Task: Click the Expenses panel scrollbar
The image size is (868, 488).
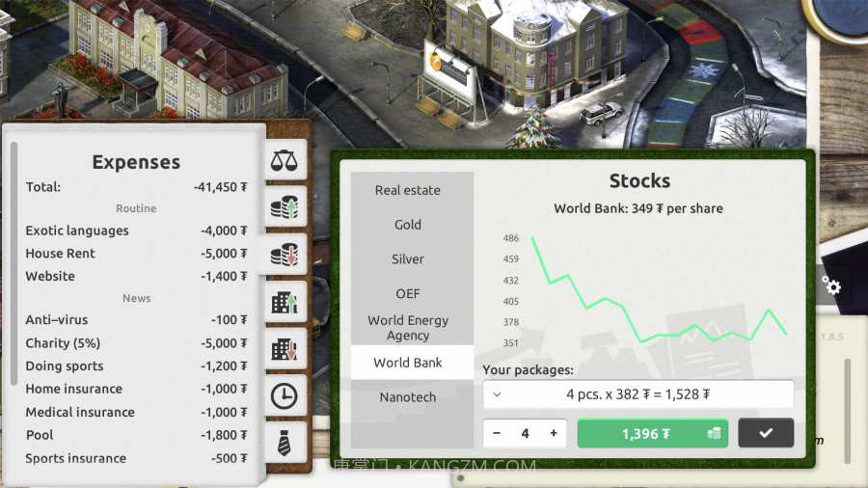Action: click(14, 260)
